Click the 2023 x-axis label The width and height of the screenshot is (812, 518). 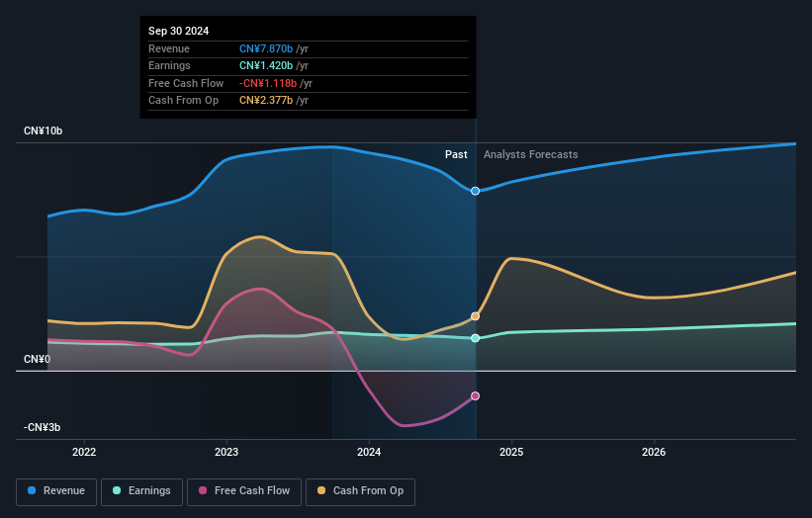pos(226,452)
